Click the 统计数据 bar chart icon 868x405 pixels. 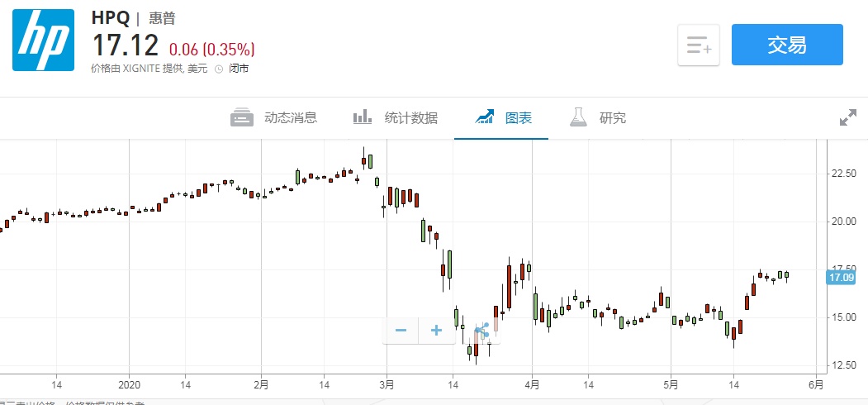pos(363,117)
